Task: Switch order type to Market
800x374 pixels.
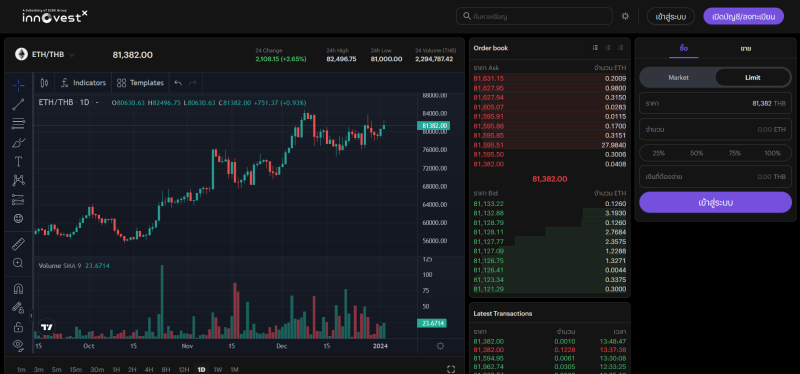Action: coord(678,78)
